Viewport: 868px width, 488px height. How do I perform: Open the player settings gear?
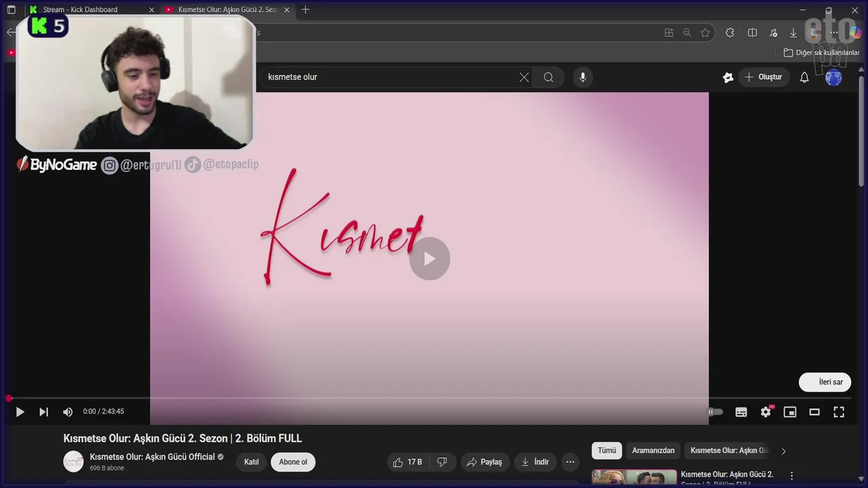click(x=766, y=411)
